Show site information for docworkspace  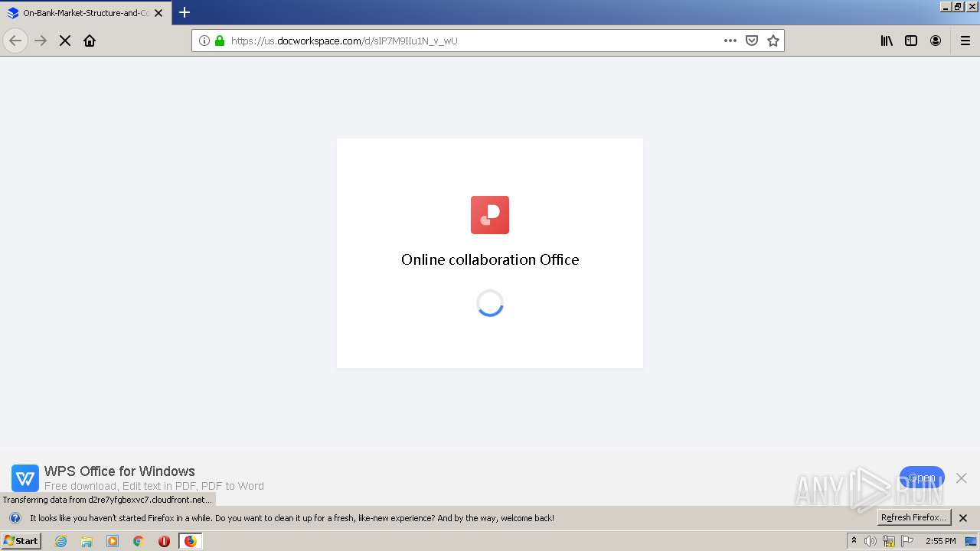coord(204,41)
